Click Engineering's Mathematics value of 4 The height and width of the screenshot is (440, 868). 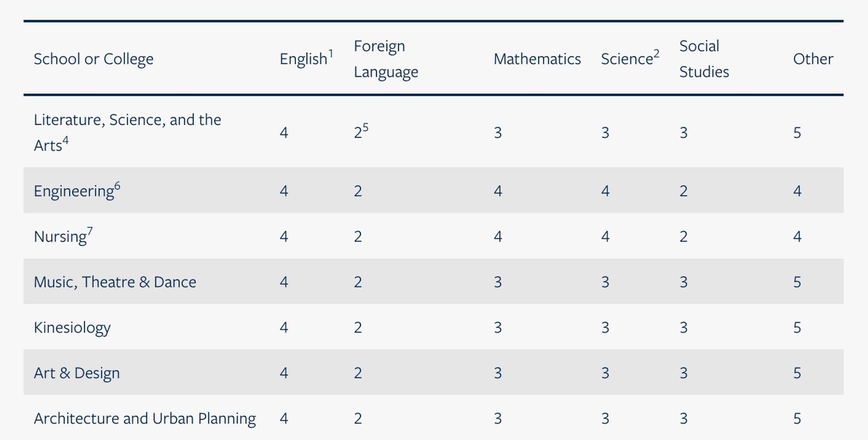pyautogui.click(x=498, y=191)
